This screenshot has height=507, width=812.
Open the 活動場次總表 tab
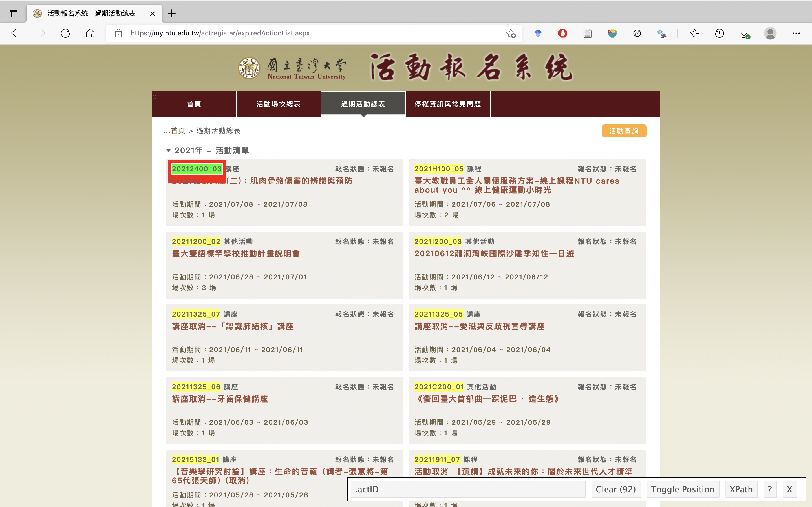(x=279, y=104)
